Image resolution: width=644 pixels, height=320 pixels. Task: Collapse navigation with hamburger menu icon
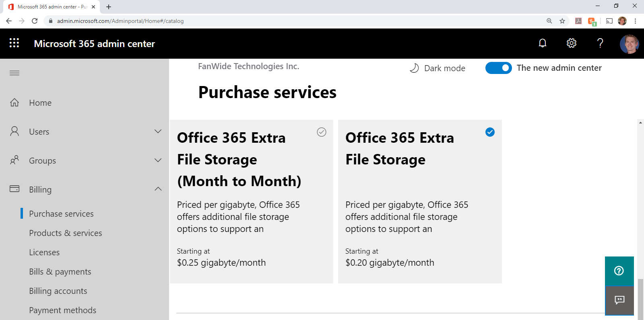(x=14, y=73)
